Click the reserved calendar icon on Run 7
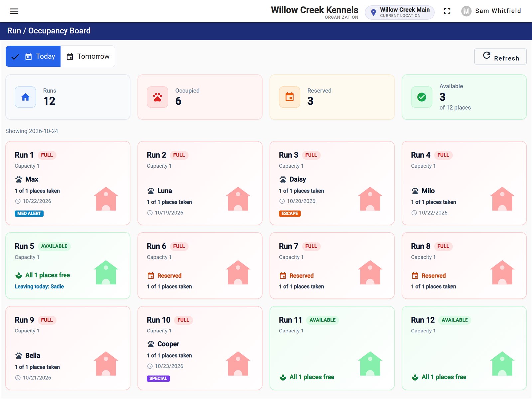Image resolution: width=532 pixels, height=399 pixels. [283, 276]
